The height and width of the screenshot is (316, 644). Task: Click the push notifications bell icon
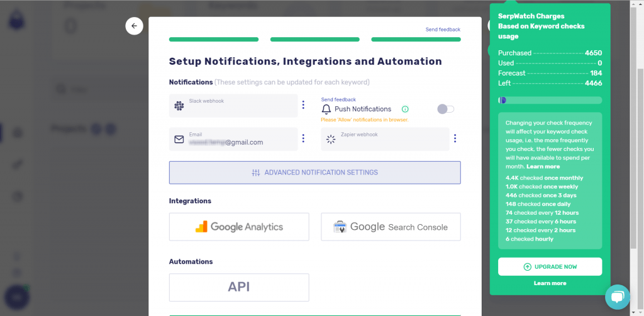point(326,110)
